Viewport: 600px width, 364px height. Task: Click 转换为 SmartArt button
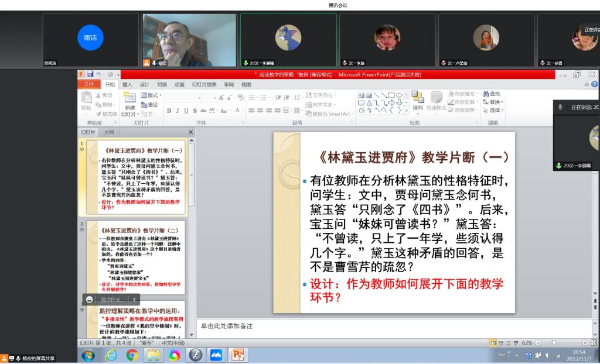(x=328, y=114)
